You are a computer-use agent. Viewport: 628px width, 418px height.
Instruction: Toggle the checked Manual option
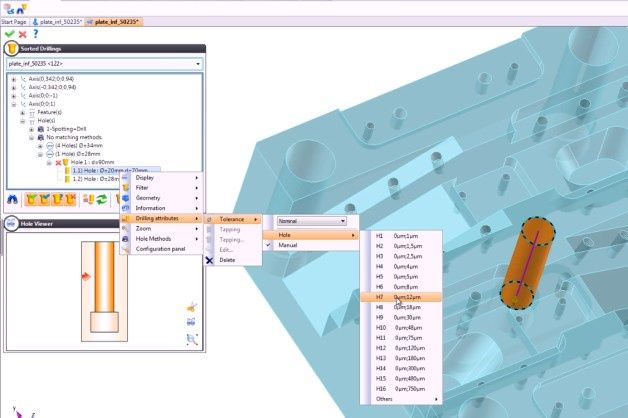tap(311, 245)
